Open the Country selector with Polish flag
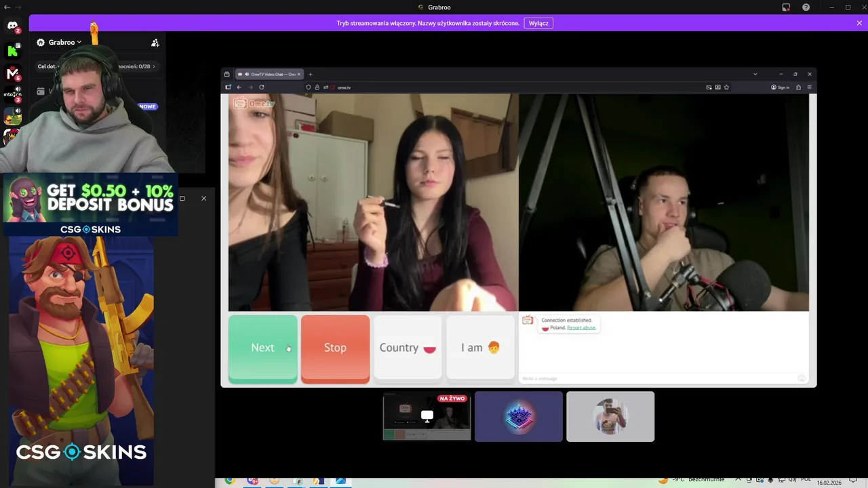The width and height of the screenshot is (868, 488). pyautogui.click(x=408, y=348)
